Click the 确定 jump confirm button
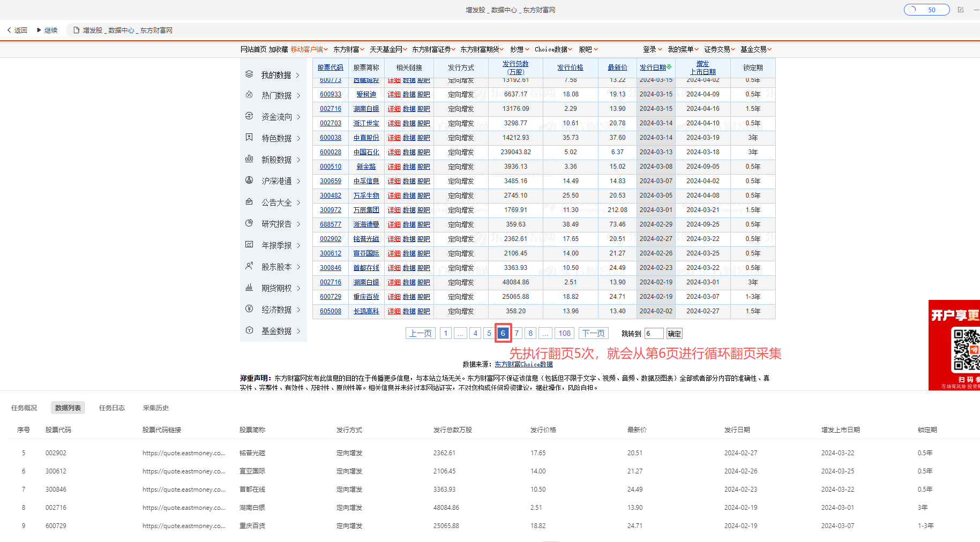Image resolution: width=980 pixels, height=542 pixels. tap(675, 334)
